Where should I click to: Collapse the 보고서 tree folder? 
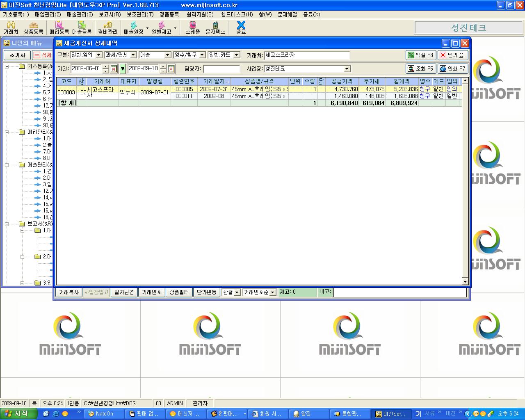click(x=7, y=224)
